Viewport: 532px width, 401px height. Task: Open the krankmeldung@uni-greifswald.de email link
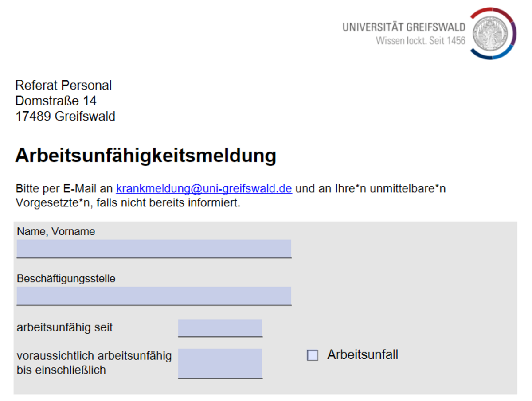[x=204, y=189]
